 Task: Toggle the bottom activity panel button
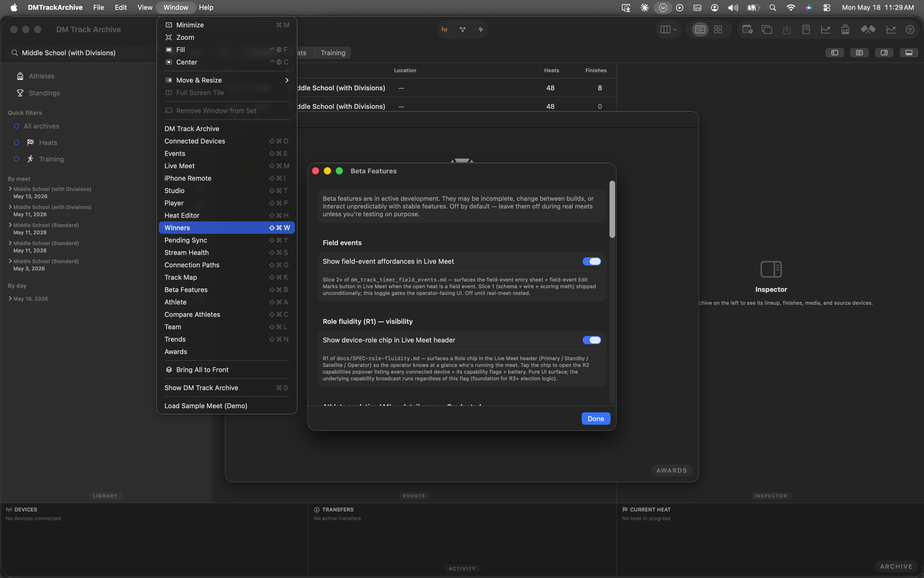click(909, 53)
